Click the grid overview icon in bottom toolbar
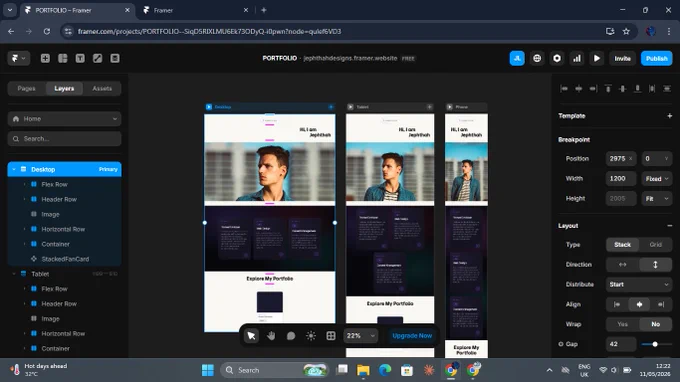The height and width of the screenshot is (382, 680). click(330, 336)
